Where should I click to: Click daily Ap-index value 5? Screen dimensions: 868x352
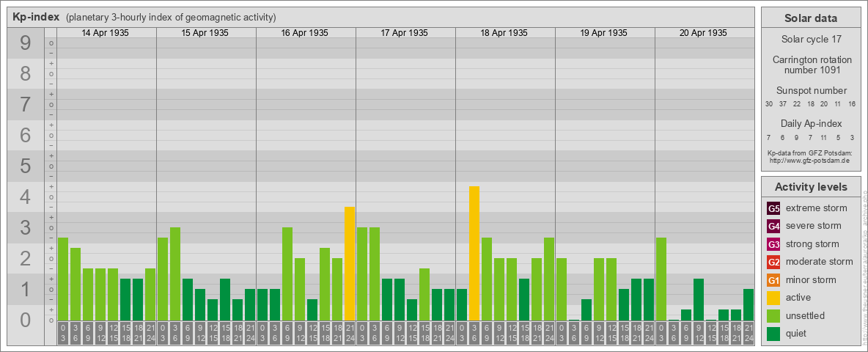pos(838,137)
